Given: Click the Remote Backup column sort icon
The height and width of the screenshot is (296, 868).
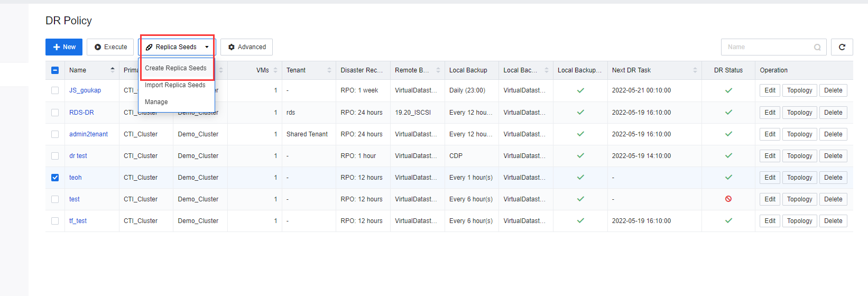Looking at the screenshot, I should (438, 70).
